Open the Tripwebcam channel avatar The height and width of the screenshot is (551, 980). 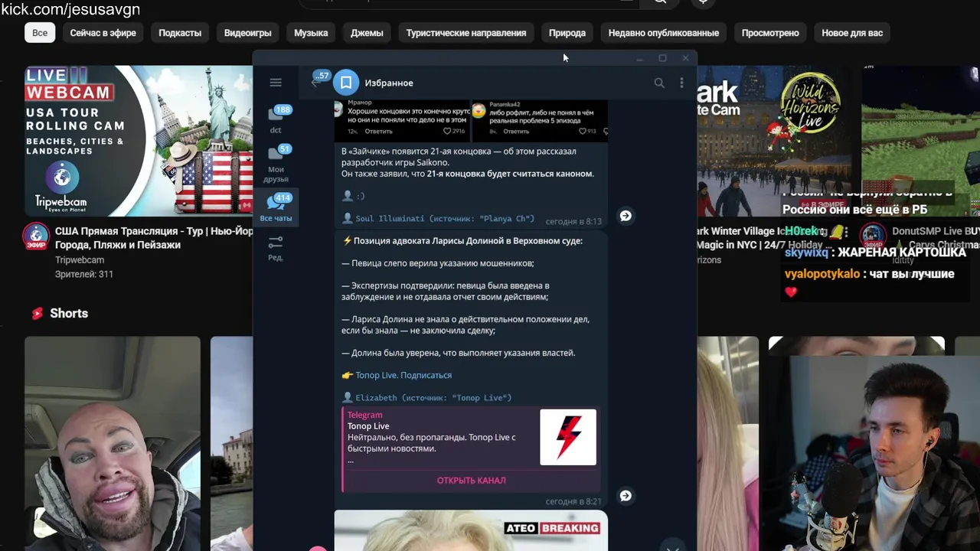click(x=35, y=237)
